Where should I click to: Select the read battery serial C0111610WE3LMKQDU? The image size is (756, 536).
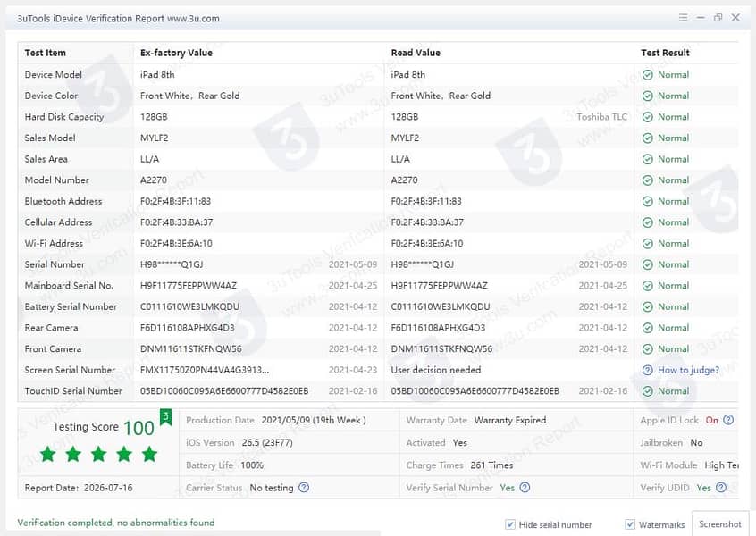click(441, 307)
